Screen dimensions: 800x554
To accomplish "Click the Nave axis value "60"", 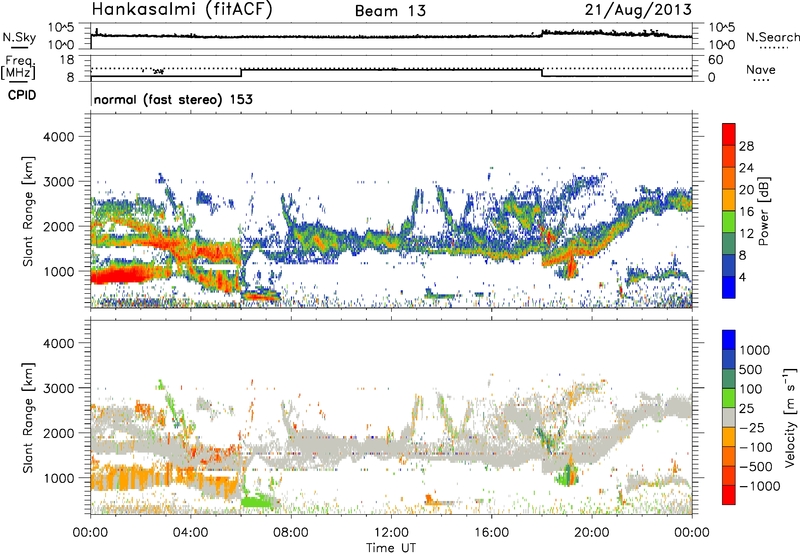I will coord(715,60).
